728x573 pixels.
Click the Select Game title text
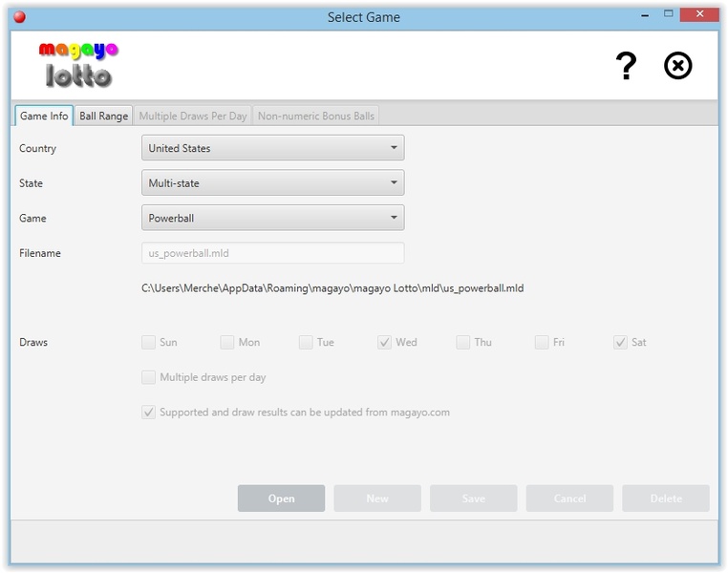364,17
